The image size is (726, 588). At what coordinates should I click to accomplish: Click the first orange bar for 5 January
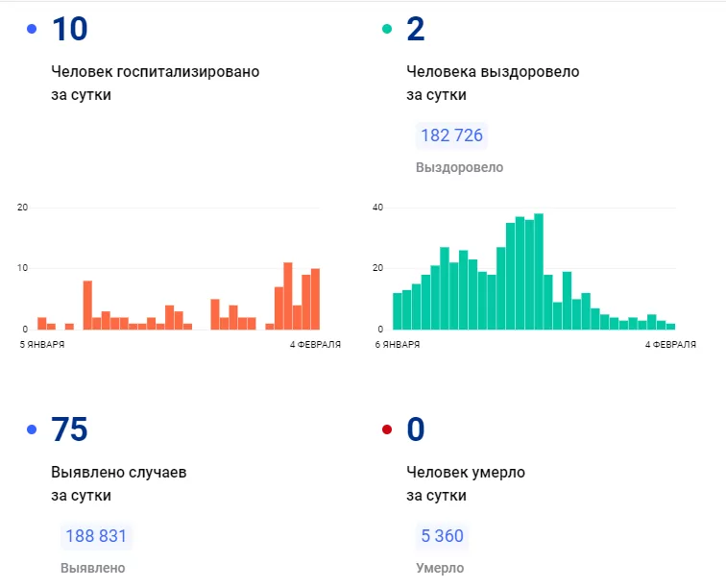(x=41, y=324)
